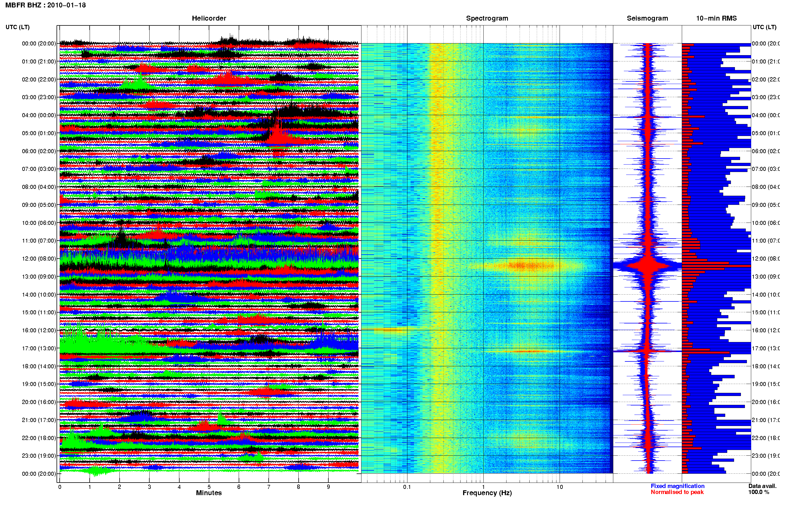Click the blue "Fixed magnification" legend text

678,486
